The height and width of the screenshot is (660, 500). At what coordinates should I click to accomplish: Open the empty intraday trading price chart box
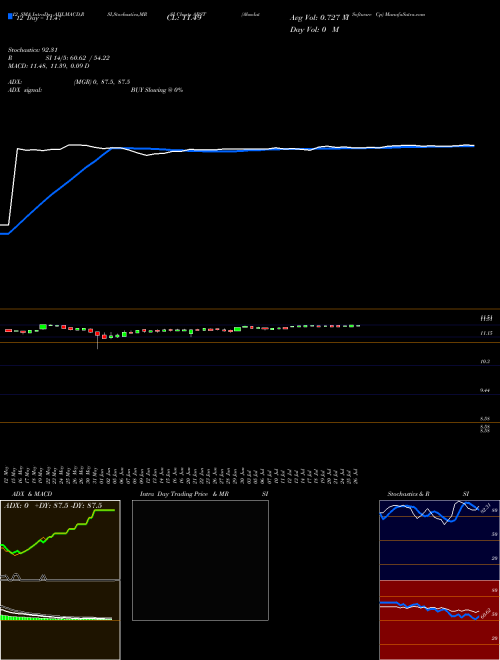(x=200, y=560)
